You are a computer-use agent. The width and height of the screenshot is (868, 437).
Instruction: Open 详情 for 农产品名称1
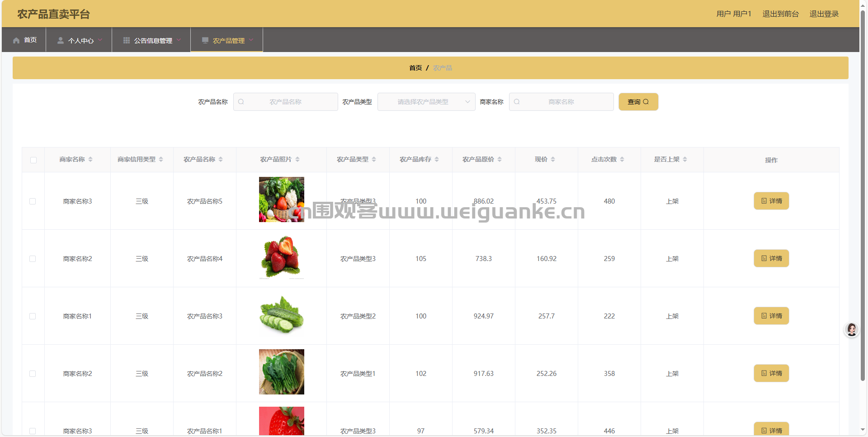(x=771, y=429)
